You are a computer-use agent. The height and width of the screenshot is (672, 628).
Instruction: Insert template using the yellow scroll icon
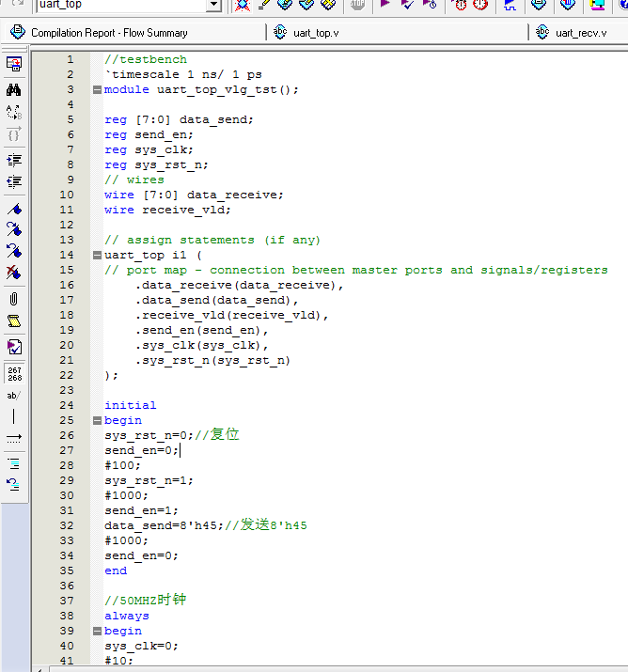click(14, 321)
